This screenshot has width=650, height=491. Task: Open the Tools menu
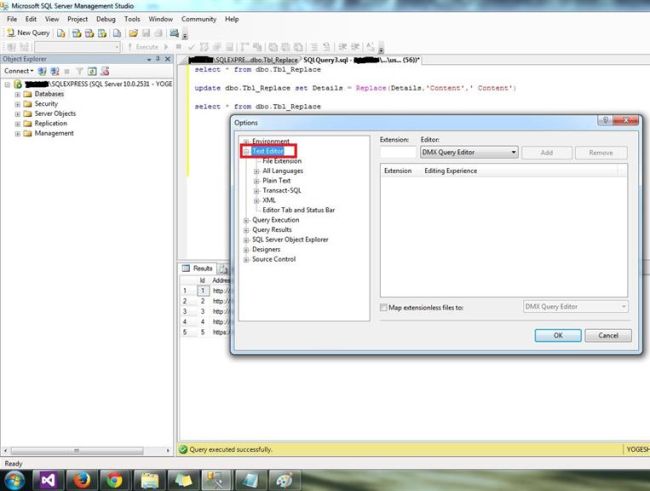pos(132,19)
